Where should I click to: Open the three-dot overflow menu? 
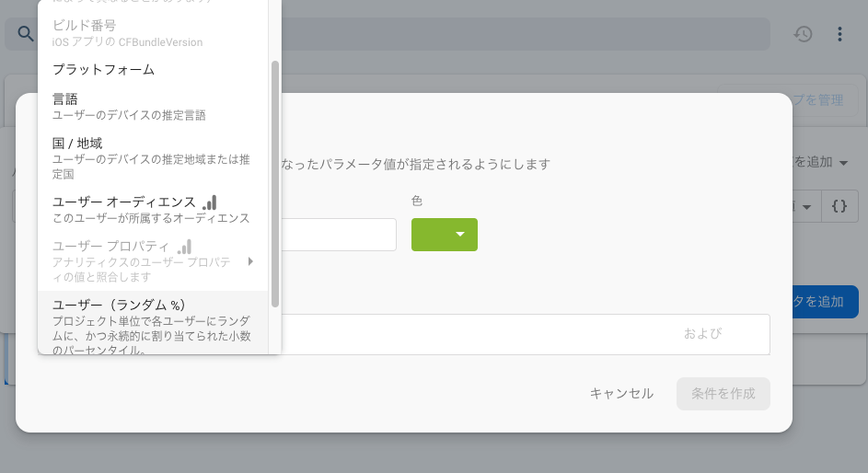click(839, 34)
